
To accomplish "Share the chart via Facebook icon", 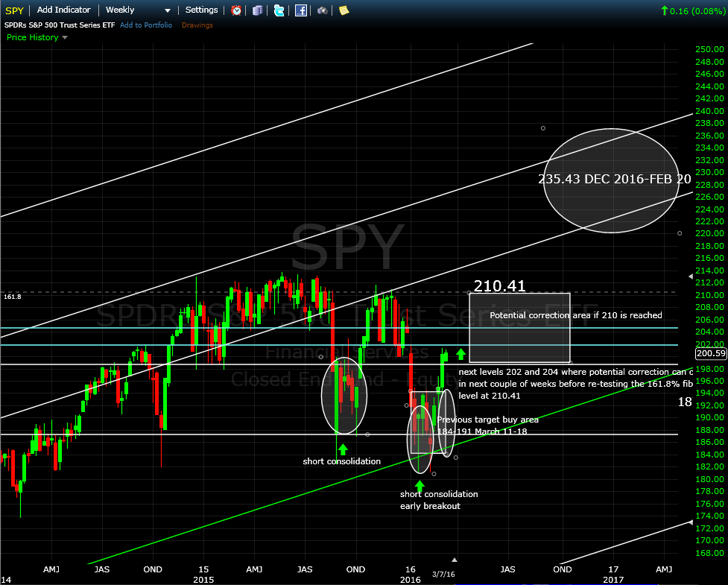I will pos(301,10).
